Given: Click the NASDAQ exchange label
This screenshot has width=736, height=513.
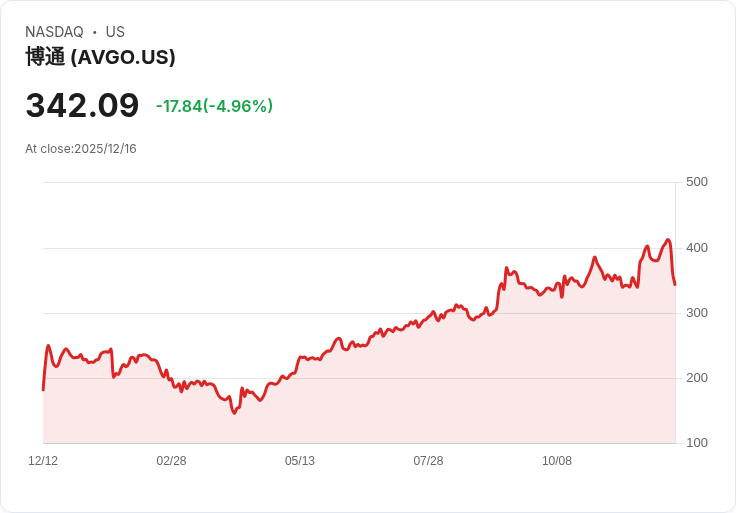Looking at the screenshot, I should [54, 32].
